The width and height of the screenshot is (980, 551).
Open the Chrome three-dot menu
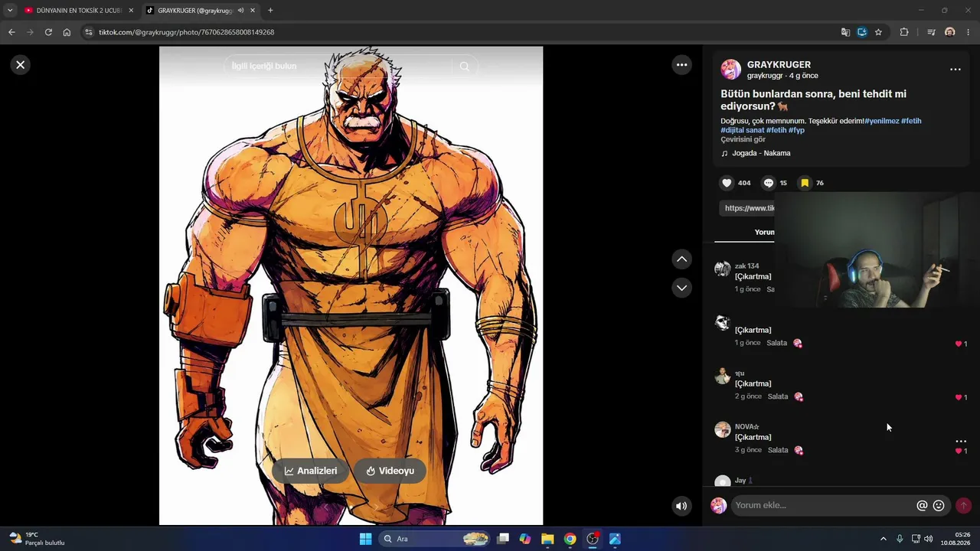969,32
